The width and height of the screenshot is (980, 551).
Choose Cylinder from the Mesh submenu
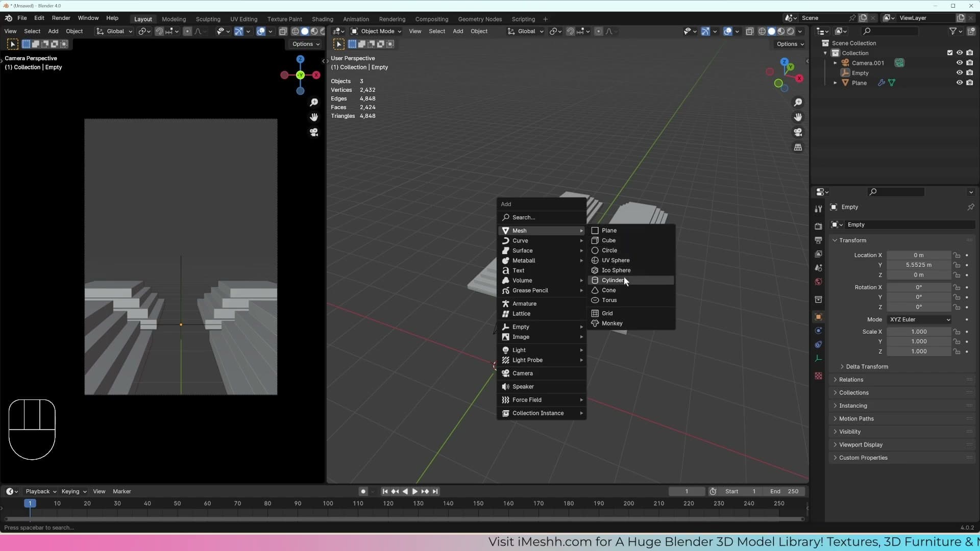pyautogui.click(x=631, y=280)
